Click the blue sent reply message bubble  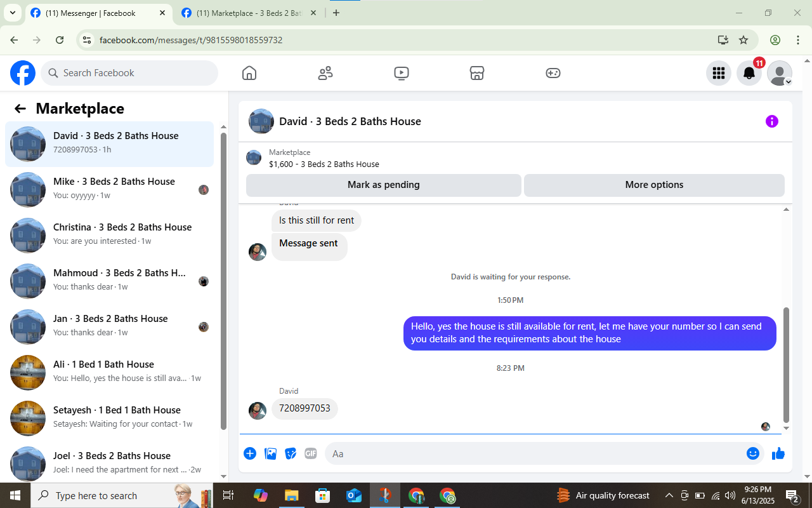[590, 333]
